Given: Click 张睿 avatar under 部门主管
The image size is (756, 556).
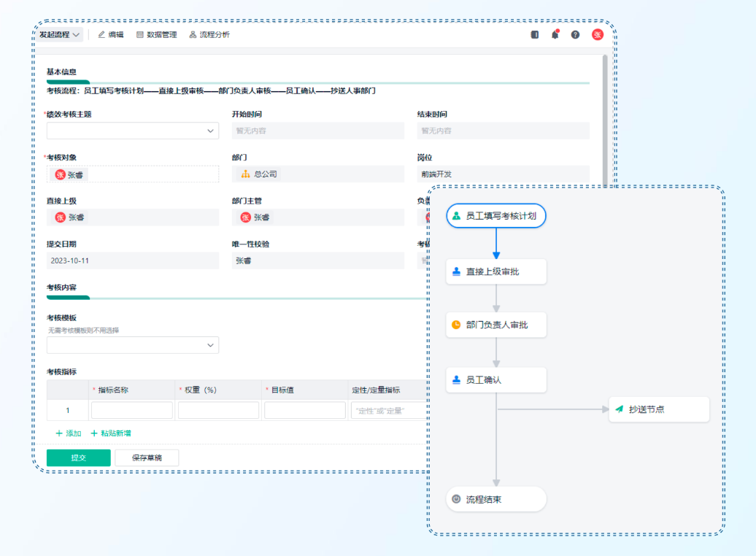Looking at the screenshot, I should click(x=245, y=217).
